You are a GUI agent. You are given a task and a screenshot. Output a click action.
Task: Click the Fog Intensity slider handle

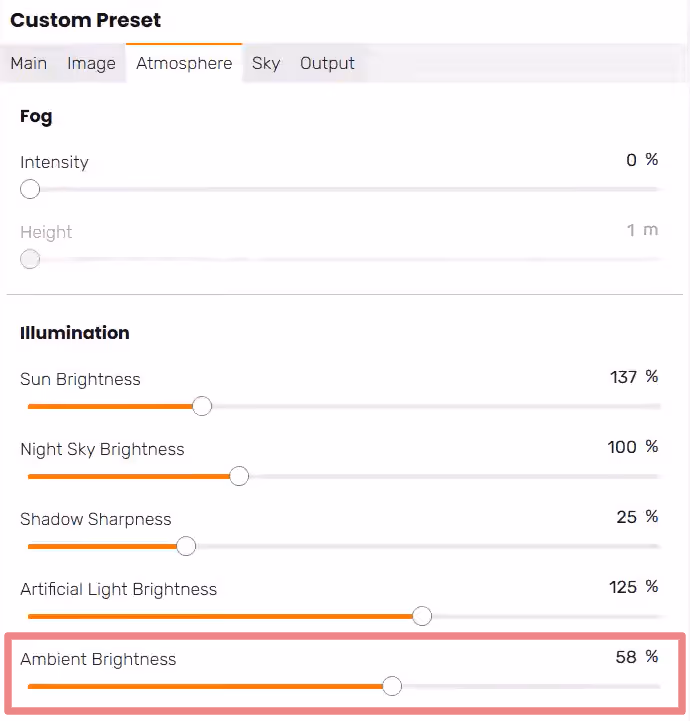30,189
